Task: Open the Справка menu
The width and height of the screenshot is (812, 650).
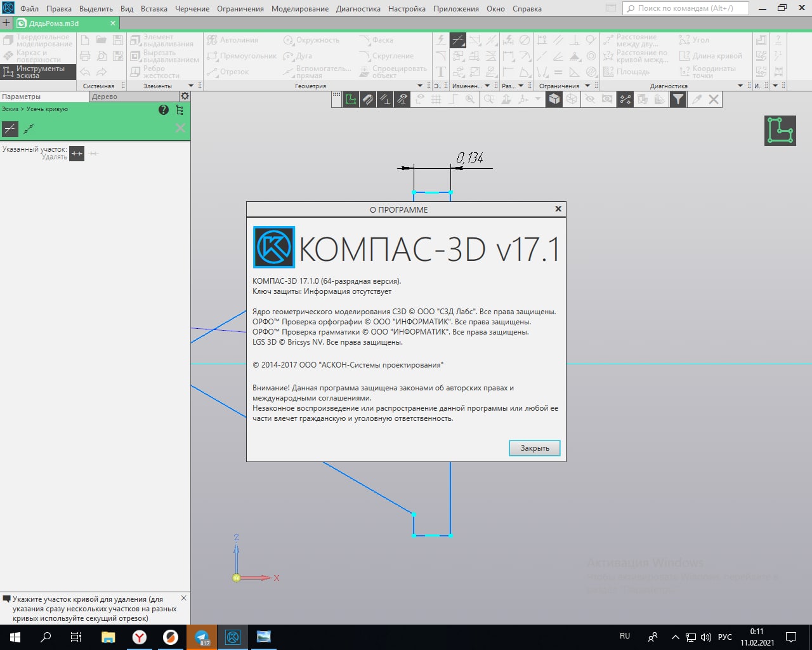Action: pyautogui.click(x=527, y=9)
